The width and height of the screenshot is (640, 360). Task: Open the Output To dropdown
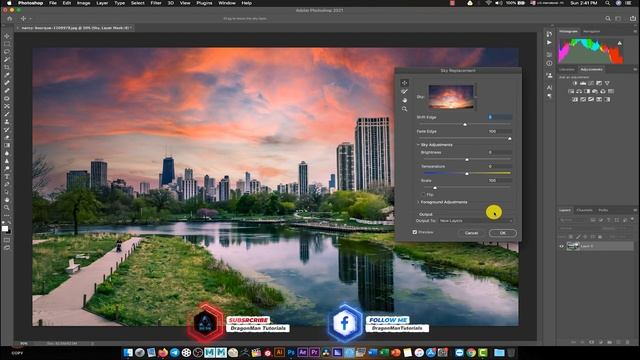[x=476, y=221]
